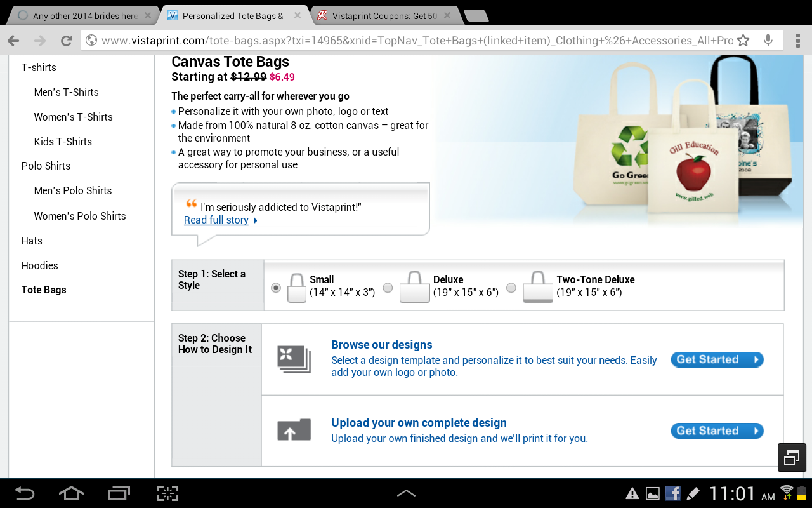Open Kids T-Shirts in sidebar
Viewport: 812px width, 508px height.
point(63,142)
